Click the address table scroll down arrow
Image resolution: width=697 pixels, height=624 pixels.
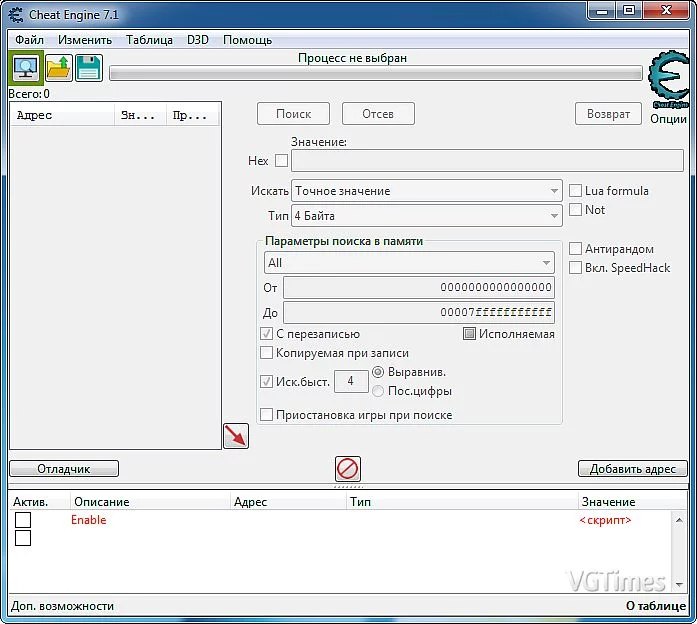[679, 584]
